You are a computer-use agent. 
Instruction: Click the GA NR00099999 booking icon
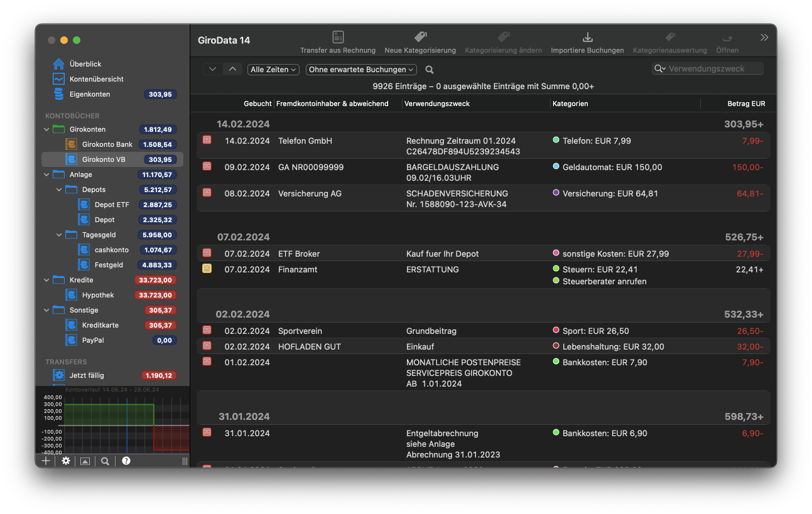click(207, 166)
